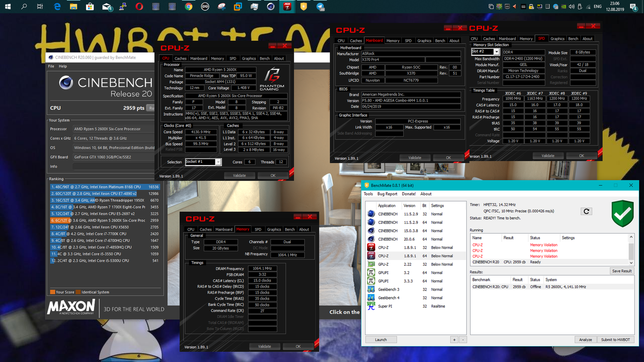Click the CPU-Z 32-bit icon in BenchMate list
Screen dimensions: 644x362
[x=371, y=247]
